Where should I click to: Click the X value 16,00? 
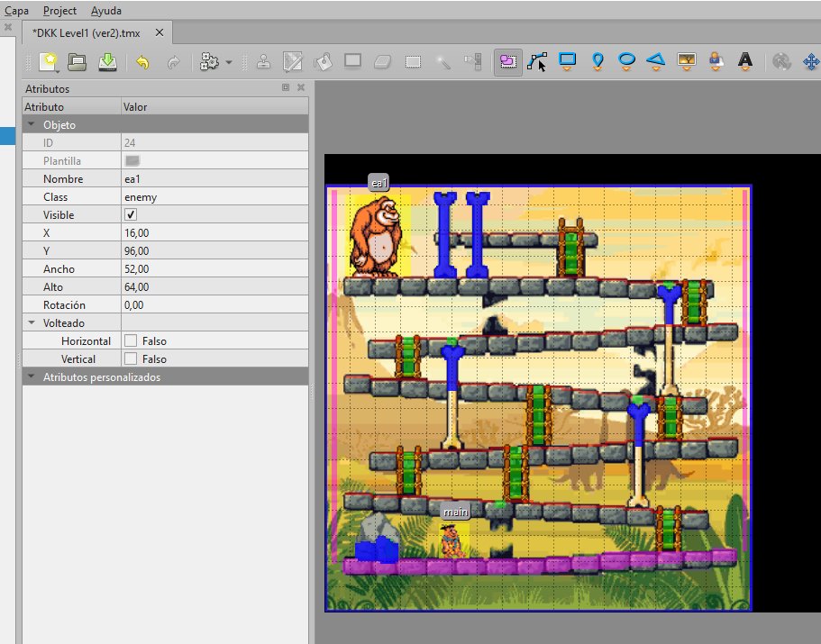(214, 232)
